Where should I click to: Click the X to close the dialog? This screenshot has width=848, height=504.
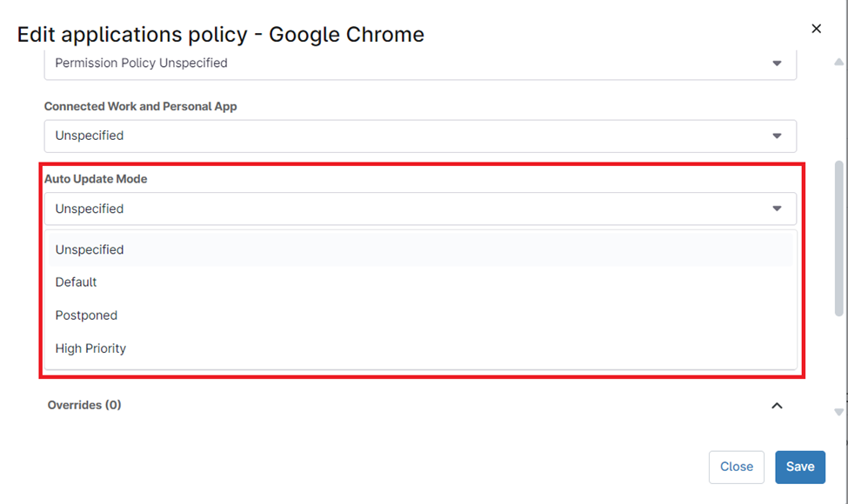(816, 28)
